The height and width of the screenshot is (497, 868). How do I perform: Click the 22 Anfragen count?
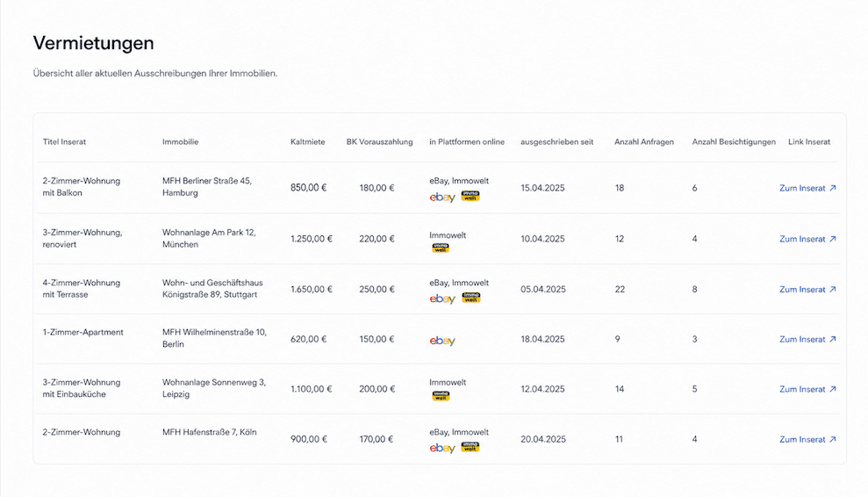[620, 289]
